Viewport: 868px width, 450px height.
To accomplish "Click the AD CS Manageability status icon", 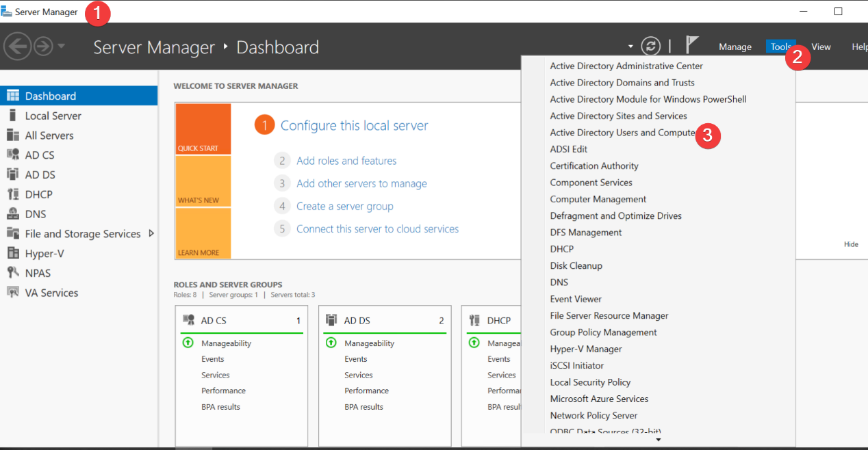I will point(188,343).
